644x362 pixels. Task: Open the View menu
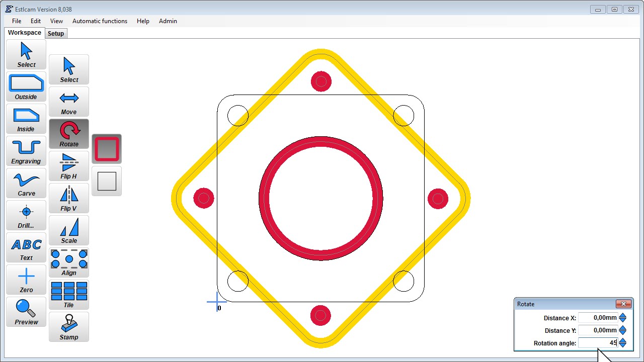tap(57, 21)
